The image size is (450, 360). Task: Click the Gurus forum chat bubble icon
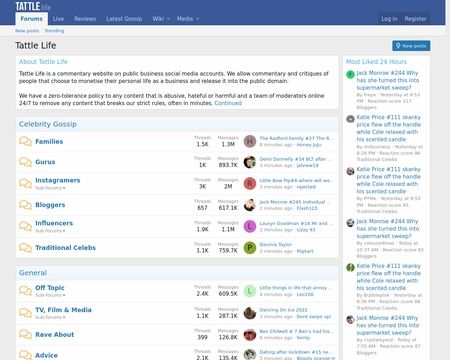(x=25, y=162)
